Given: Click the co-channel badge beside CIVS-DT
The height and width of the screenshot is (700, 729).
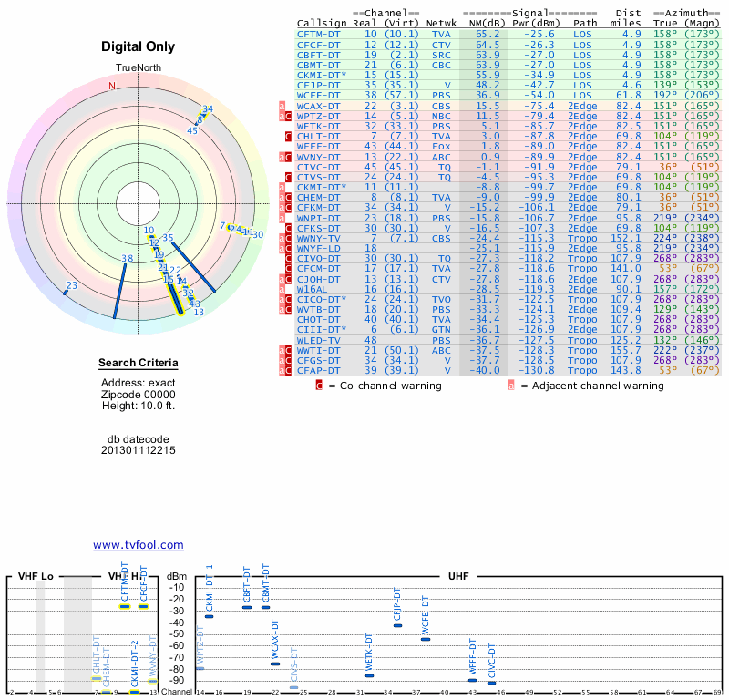Looking at the screenshot, I should tap(288, 177).
